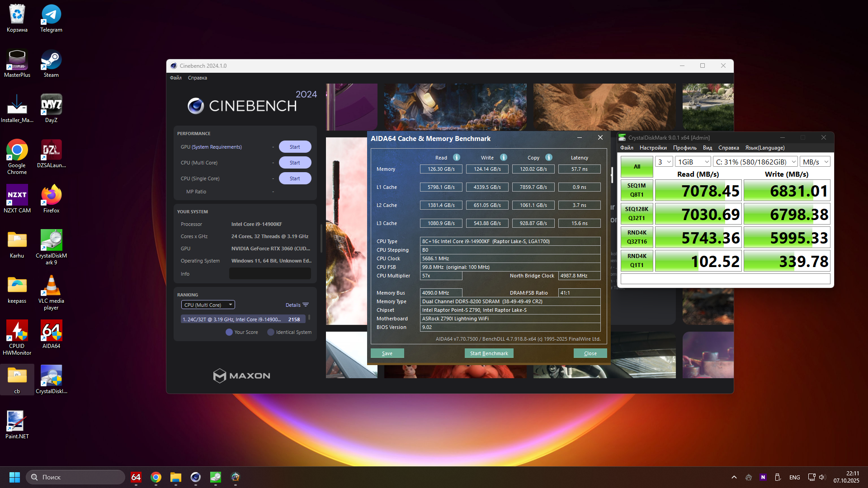Open the NZXT CAM desktop icon
Screen dimensions: 868x488
coord(17,195)
